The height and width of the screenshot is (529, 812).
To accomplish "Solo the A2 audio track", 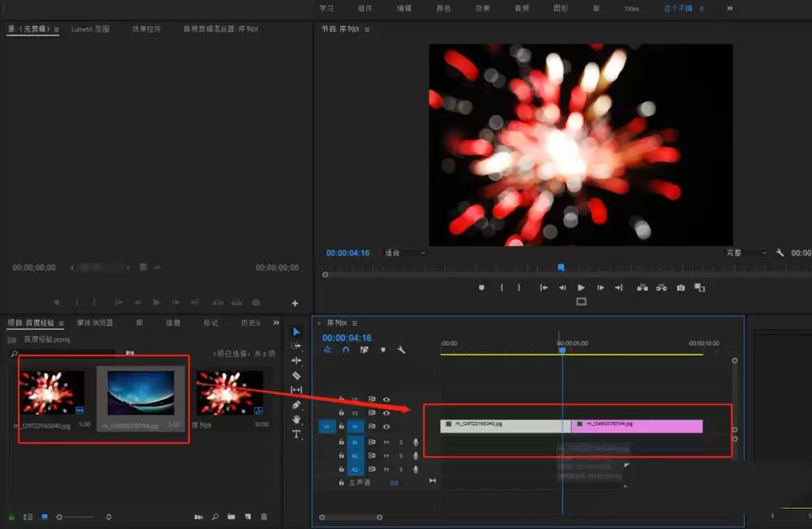I will tap(401, 456).
